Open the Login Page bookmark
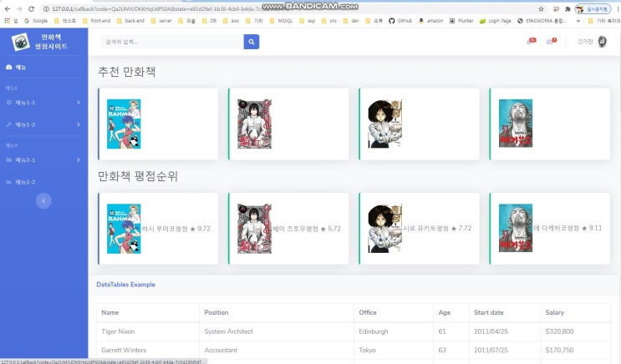Viewport: 621px width, 364px height. pyautogui.click(x=496, y=21)
